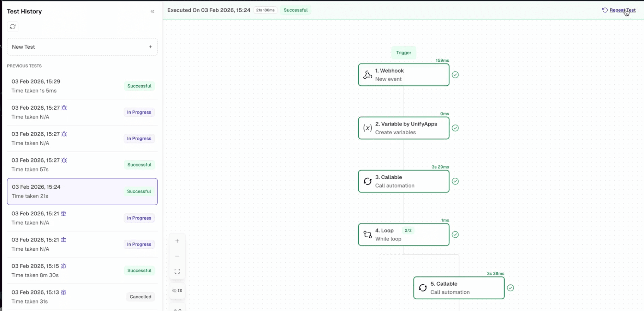The height and width of the screenshot is (311, 644).
Task: Open the test taking 8m 30s
Action: pyautogui.click(x=82, y=271)
